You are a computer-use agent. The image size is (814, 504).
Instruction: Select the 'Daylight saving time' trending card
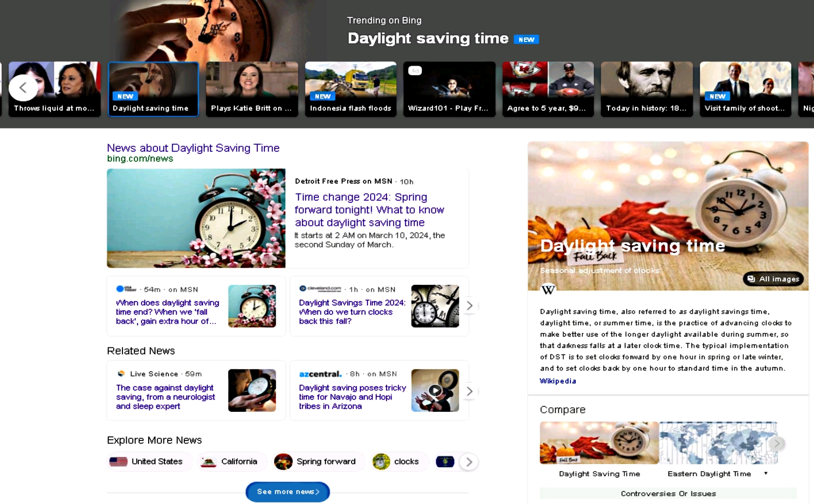[x=153, y=89]
